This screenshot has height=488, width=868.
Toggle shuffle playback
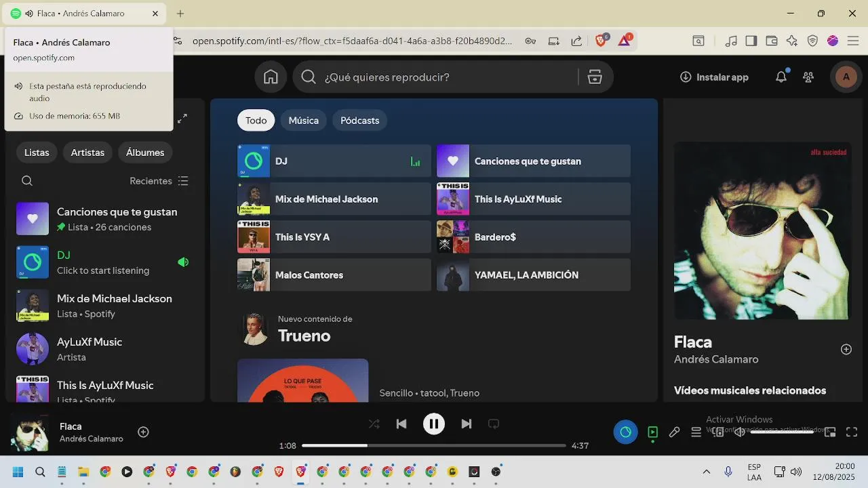click(374, 424)
